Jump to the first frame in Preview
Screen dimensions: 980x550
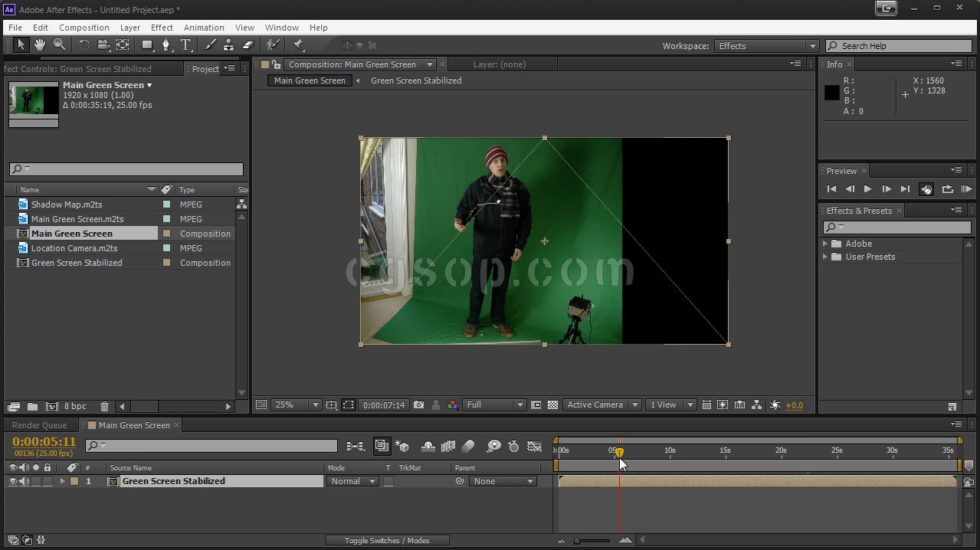point(831,189)
